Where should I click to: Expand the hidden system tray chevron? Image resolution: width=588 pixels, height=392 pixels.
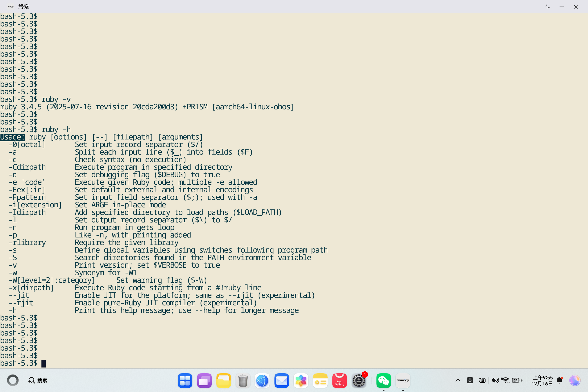point(458,380)
